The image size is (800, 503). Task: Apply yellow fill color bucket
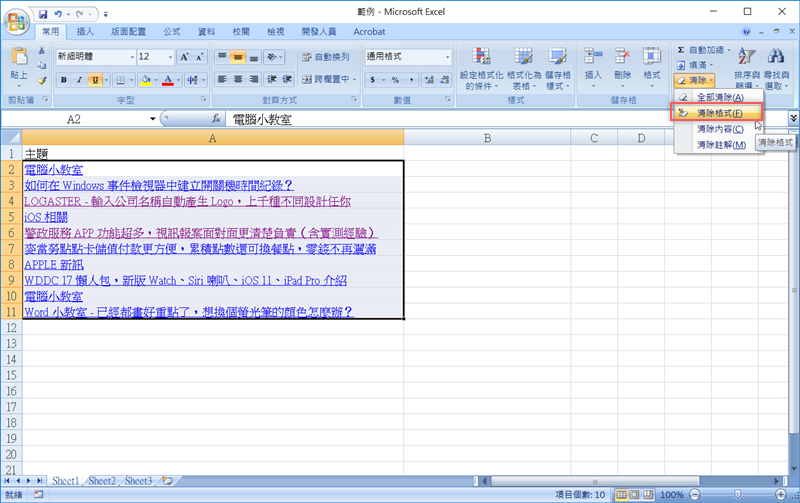point(146,80)
